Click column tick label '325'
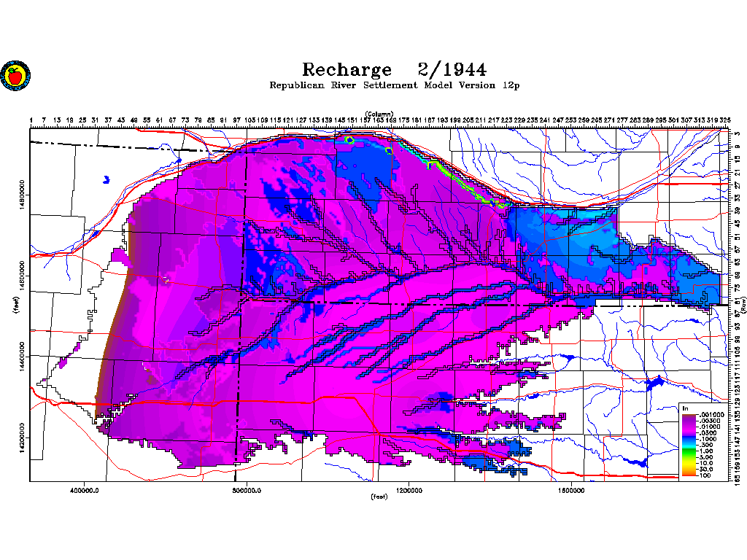This screenshot has height=560, width=747. tap(724, 120)
